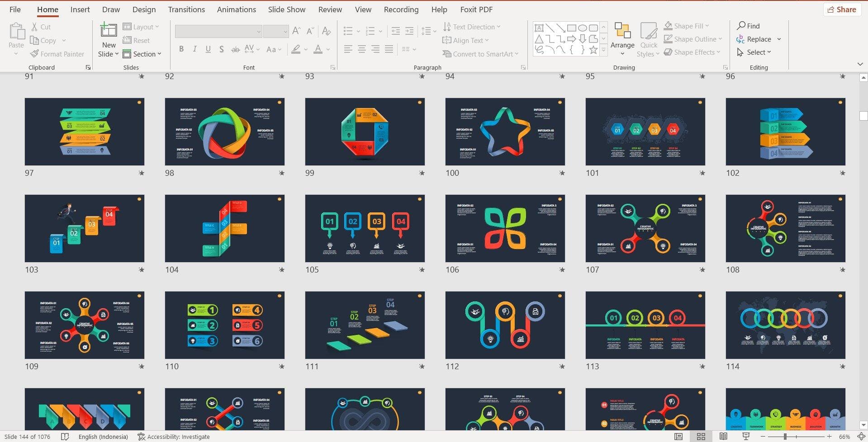Open the font name combo box
Screen dimensions: 868x442
[218, 31]
